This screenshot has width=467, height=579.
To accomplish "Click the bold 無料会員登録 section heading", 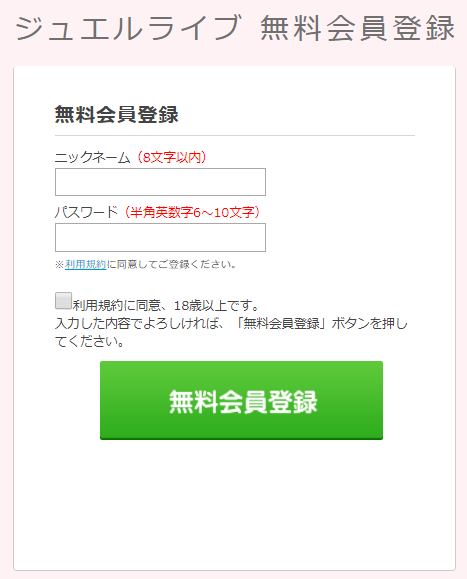I will pyautogui.click(x=117, y=114).
